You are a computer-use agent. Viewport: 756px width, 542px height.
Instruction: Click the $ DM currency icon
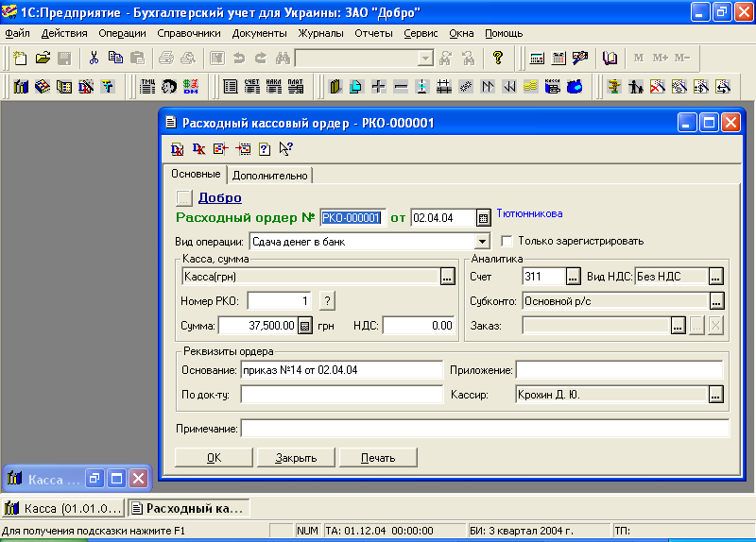coord(191,87)
